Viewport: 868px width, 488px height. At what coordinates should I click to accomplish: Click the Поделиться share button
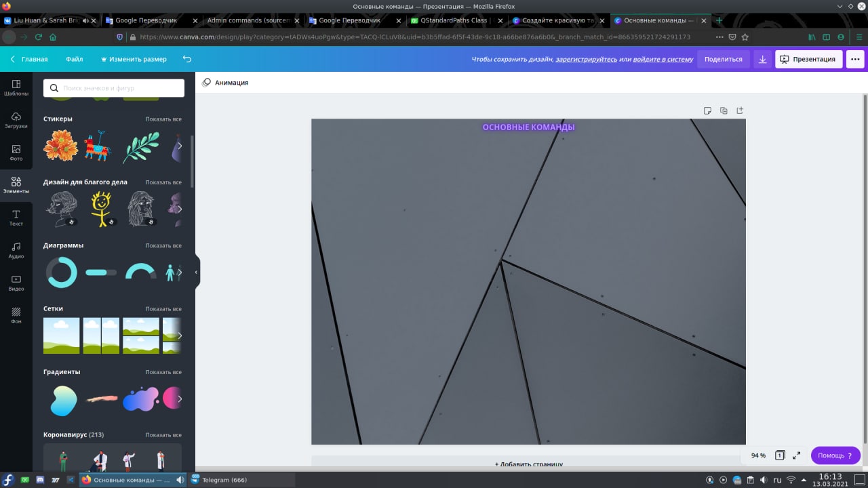point(723,59)
